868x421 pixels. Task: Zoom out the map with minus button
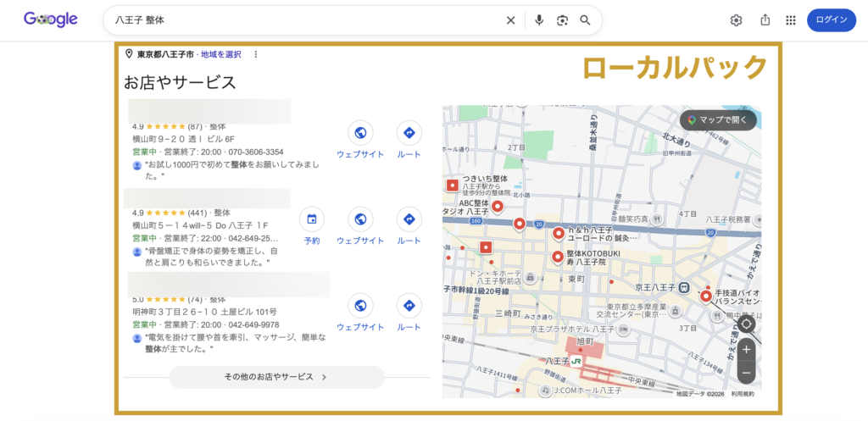(x=746, y=373)
